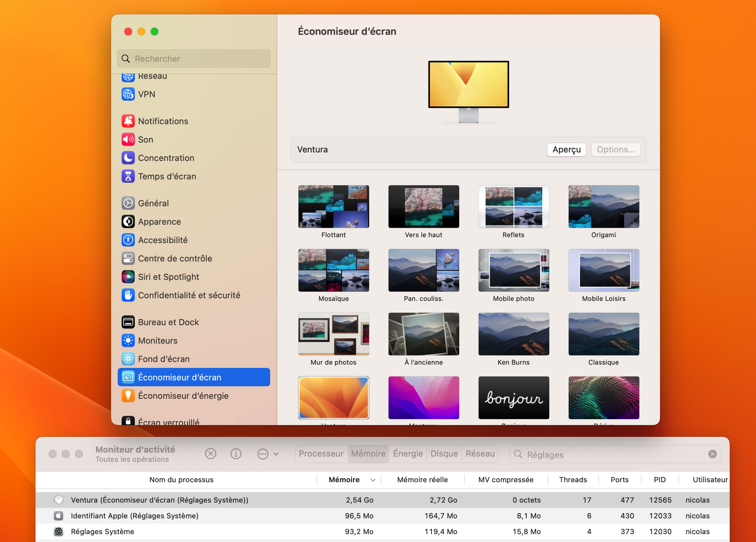Screen dimensions: 756x542
Task: Switch to the Réseau tab
Action: pos(480,454)
